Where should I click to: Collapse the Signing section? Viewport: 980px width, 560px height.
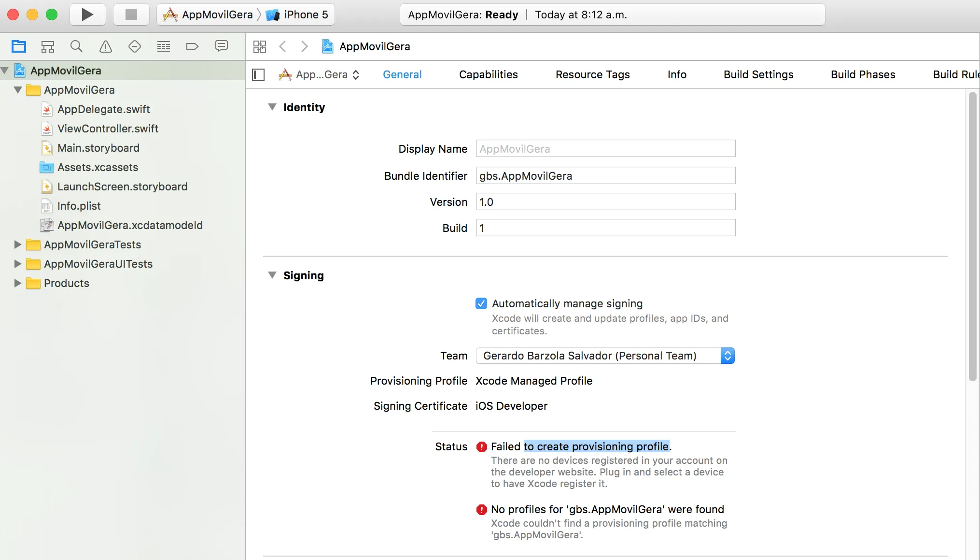coord(272,275)
